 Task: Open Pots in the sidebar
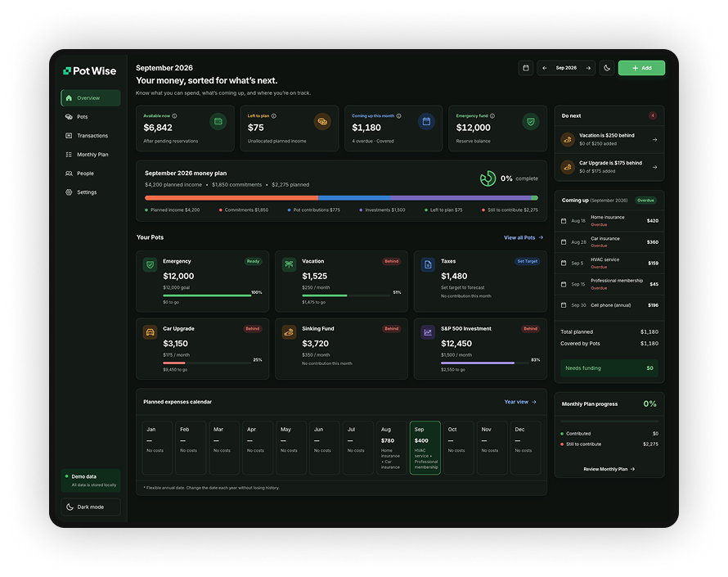pos(91,116)
